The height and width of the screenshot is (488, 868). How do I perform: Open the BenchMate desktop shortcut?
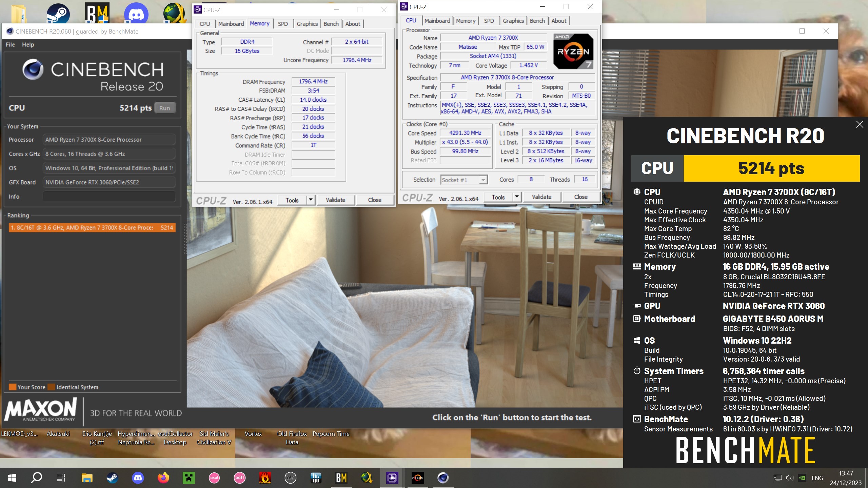point(97,13)
